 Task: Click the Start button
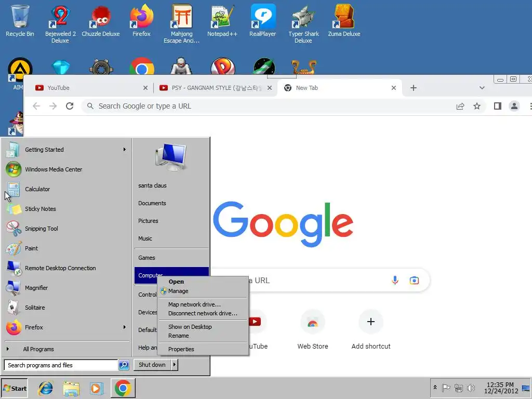click(14, 388)
